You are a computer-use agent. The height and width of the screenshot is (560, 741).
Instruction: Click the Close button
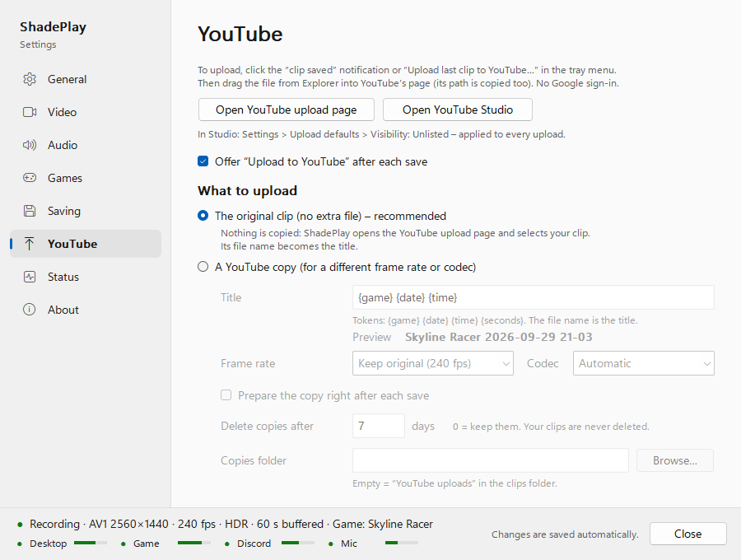click(x=688, y=534)
